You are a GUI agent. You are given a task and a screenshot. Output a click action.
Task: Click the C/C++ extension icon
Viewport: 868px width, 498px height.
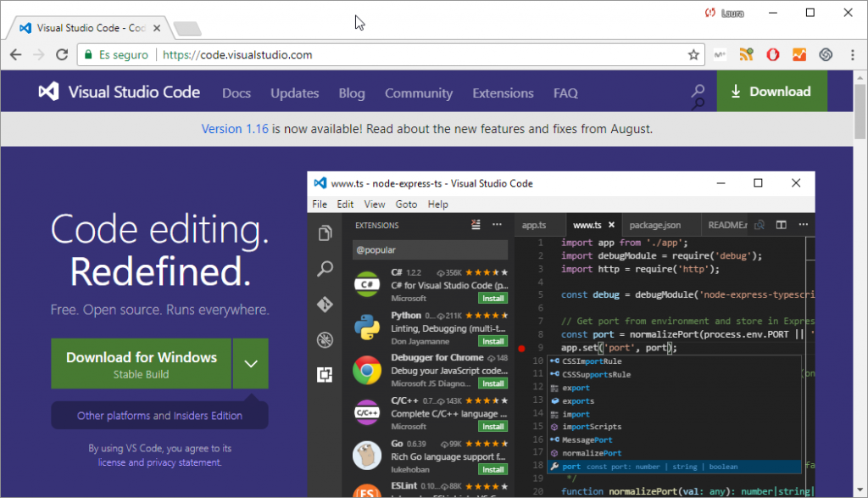point(367,412)
